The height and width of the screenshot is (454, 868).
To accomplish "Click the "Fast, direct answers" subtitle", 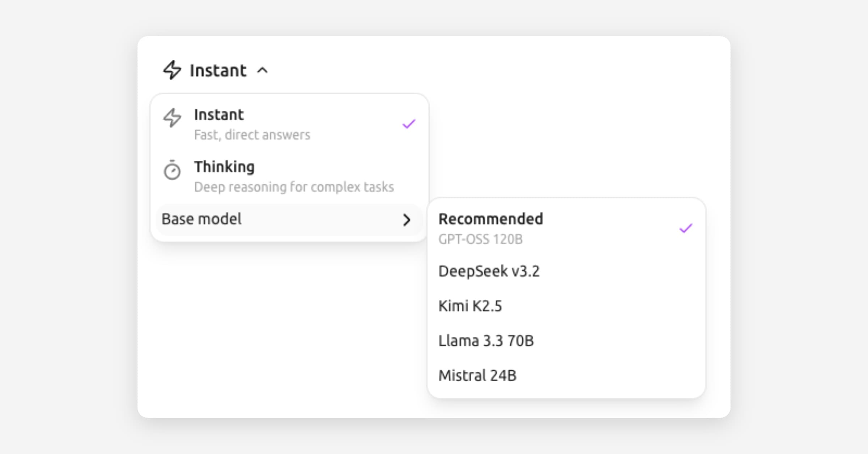I will click(x=252, y=135).
